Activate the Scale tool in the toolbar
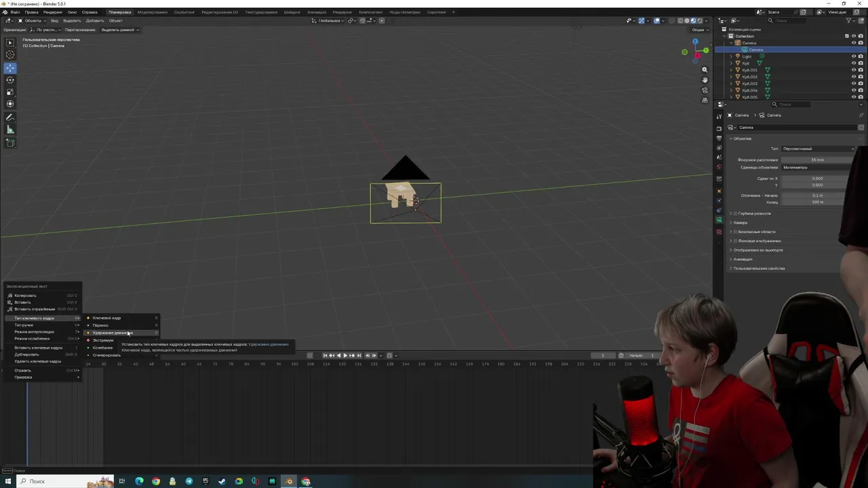Image resolution: width=868 pixels, height=488 pixels. 10,92
